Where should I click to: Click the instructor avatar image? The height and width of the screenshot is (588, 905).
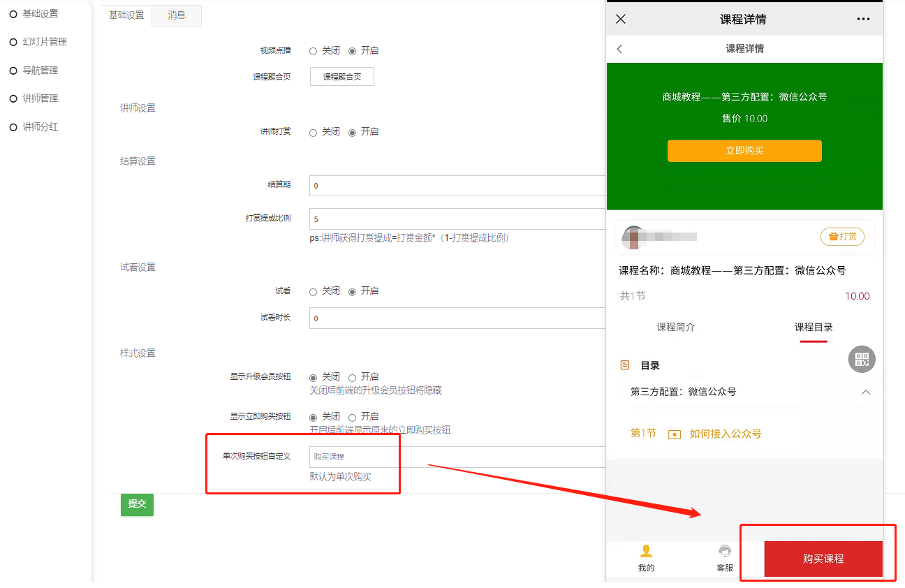634,237
